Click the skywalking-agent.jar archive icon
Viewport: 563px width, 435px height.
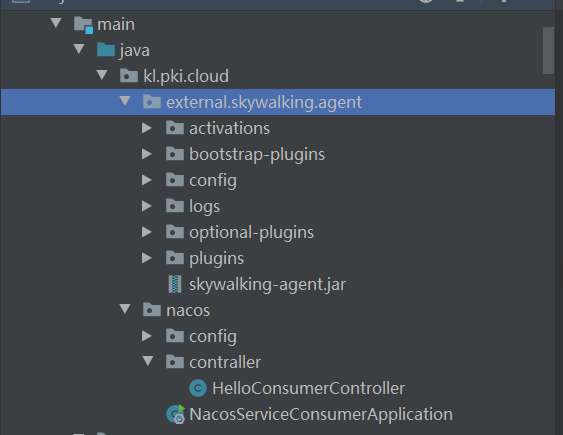[175, 284]
